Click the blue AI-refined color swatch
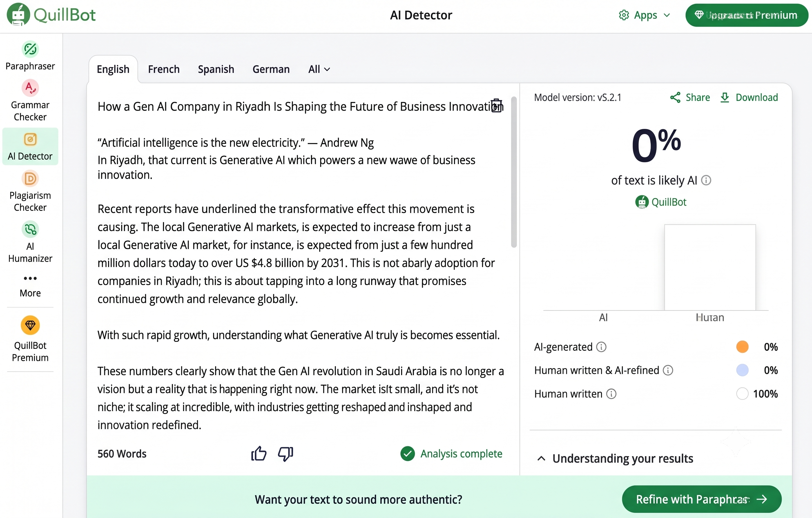 point(742,370)
